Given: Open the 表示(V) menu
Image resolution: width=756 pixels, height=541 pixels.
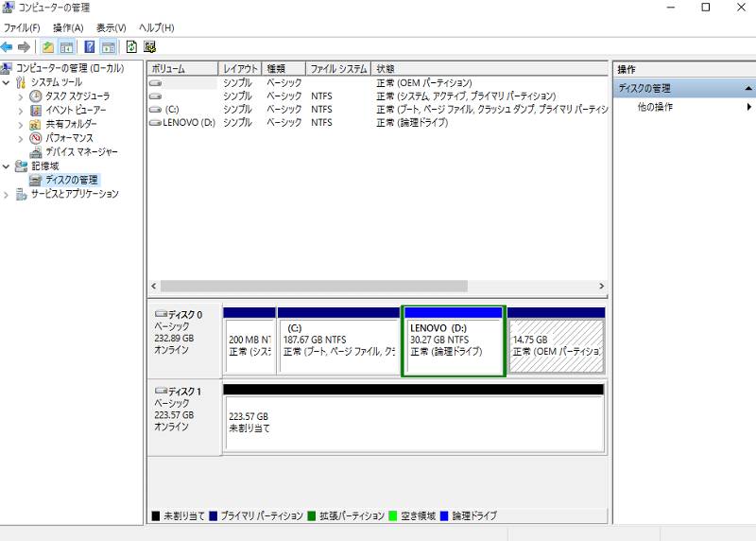Looking at the screenshot, I should click(x=111, y=28).
